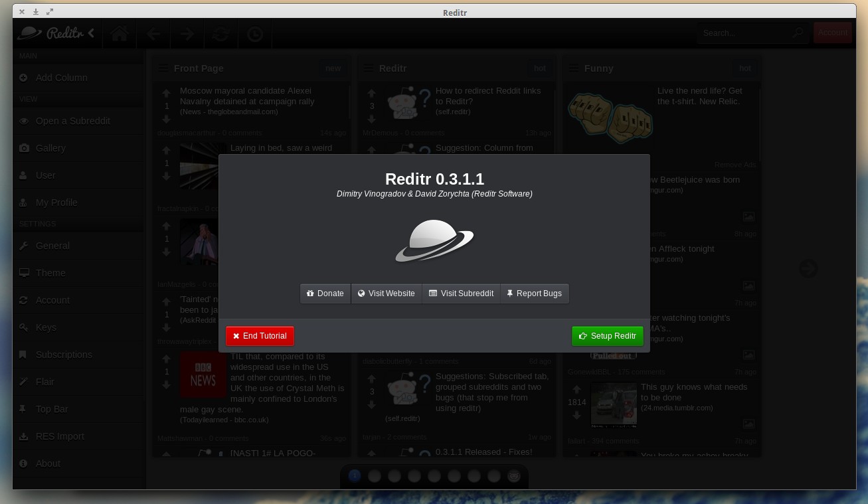The image size is (868, 504).
Task: Click the right arrow to scroll columns
Action: click(x=808, y=268)
